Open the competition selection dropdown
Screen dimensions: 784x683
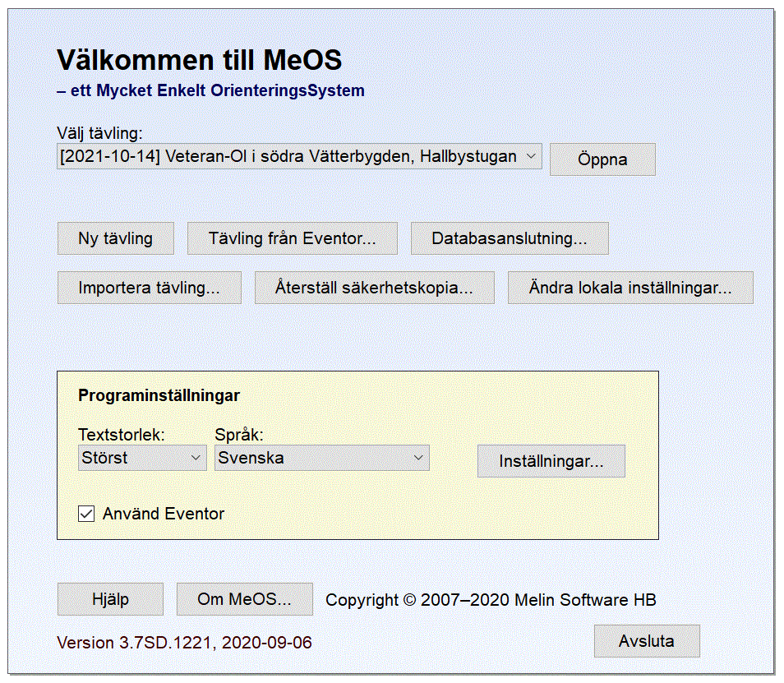point(299,156)
